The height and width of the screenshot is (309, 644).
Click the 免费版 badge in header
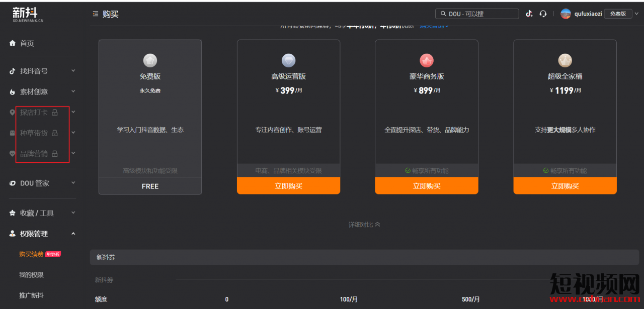pyautogui.click(x=618, y=14)
